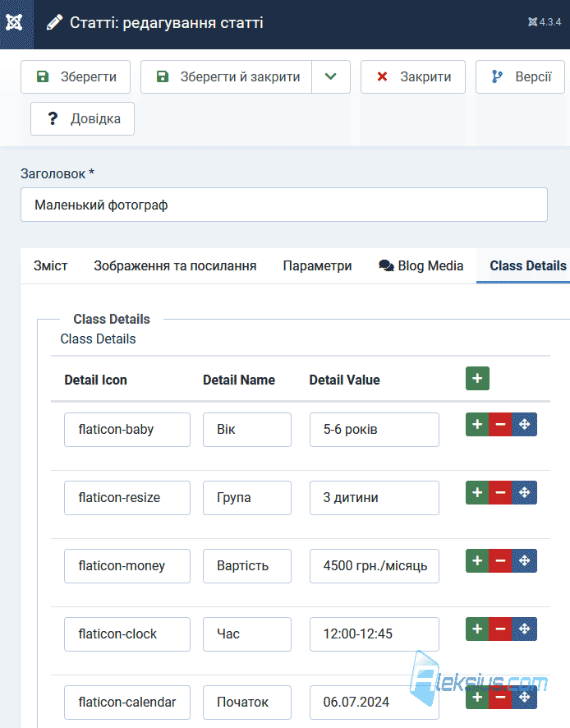The image size is (570, 728).
Task: Add row after flaticon-calendar row
Action: pos(477,698)
